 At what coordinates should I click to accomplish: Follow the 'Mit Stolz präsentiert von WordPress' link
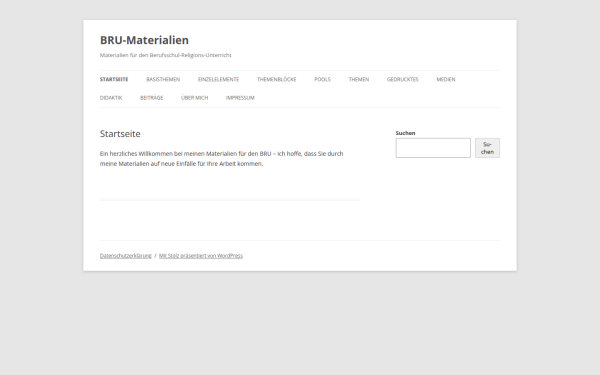(x=201, y=256)
